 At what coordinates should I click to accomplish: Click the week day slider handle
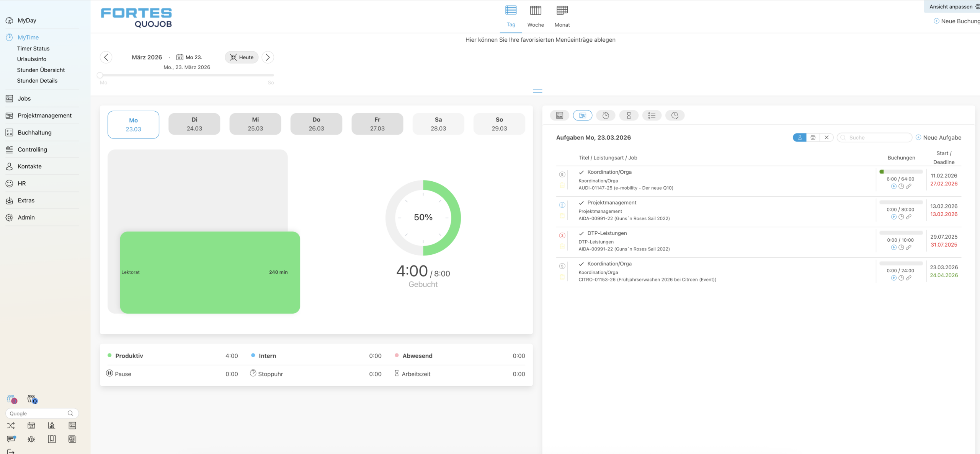pos(100,75)
